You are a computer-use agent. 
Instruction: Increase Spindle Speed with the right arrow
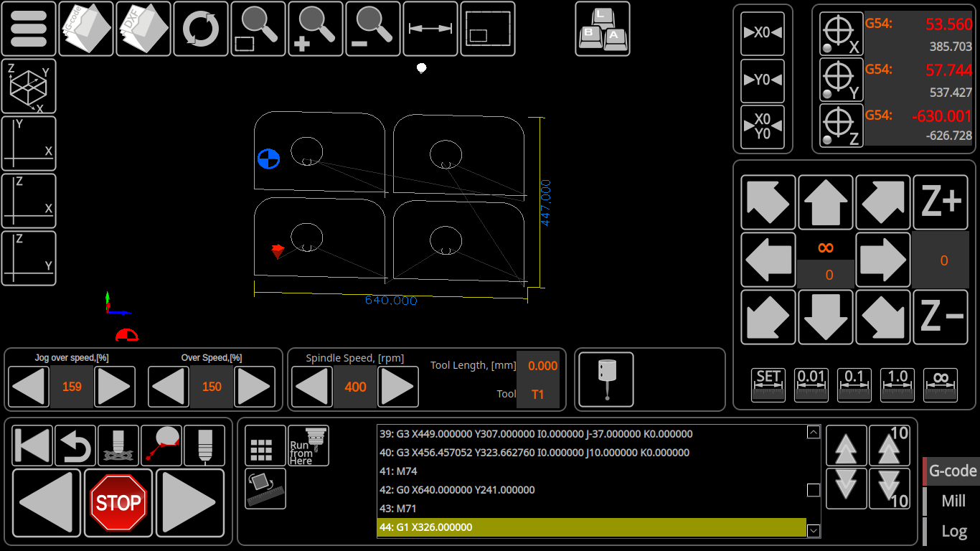(397, 386)
